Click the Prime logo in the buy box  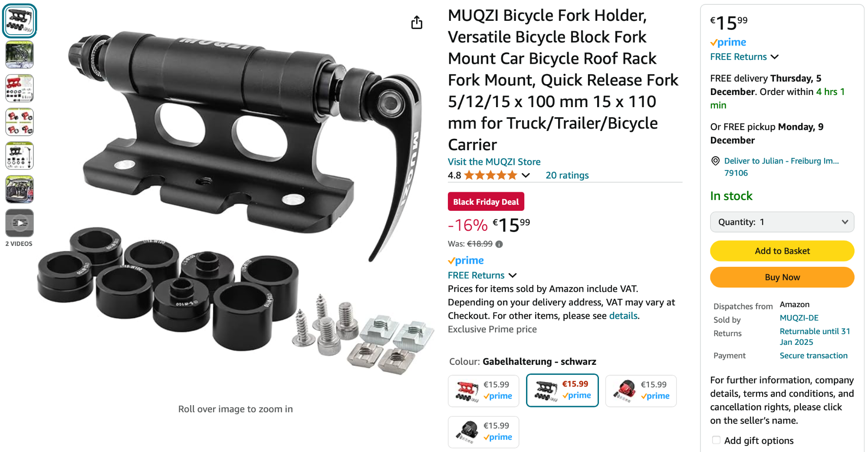(728, 42)
